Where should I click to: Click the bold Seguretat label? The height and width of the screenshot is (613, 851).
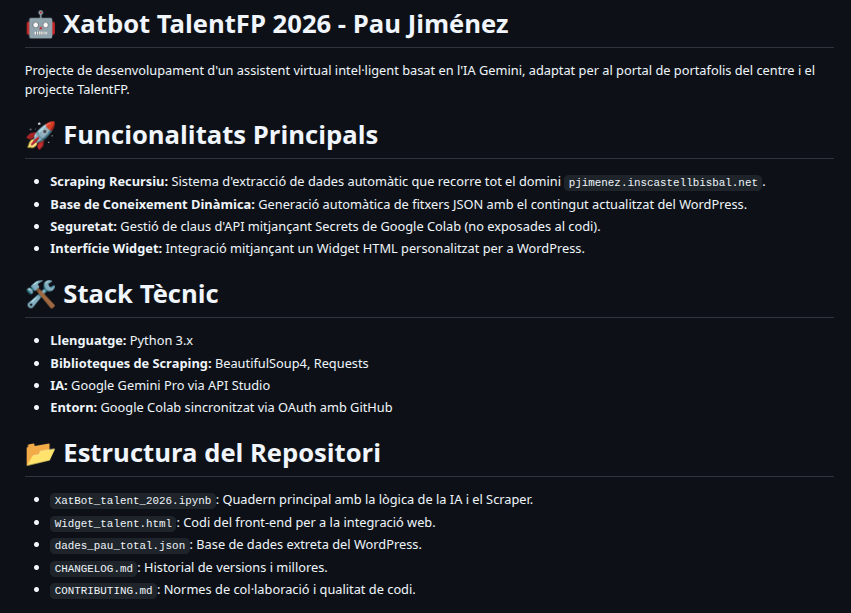[x=84, y=226]
